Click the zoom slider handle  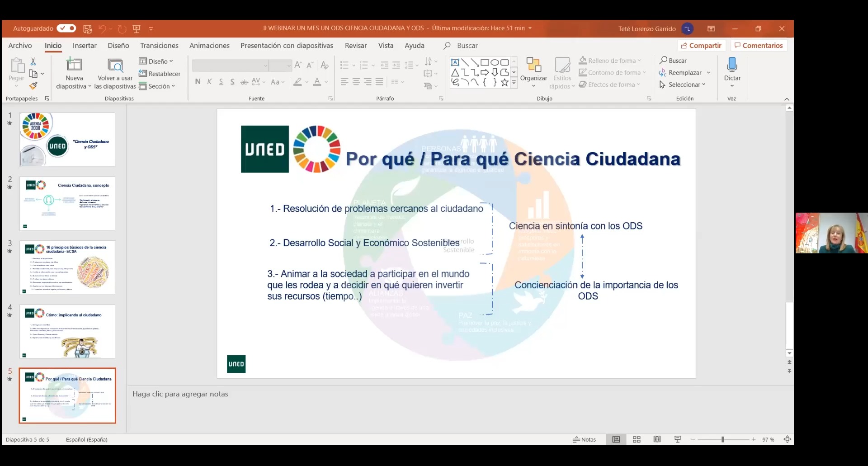pyautogui.click(x=723, y=439)
